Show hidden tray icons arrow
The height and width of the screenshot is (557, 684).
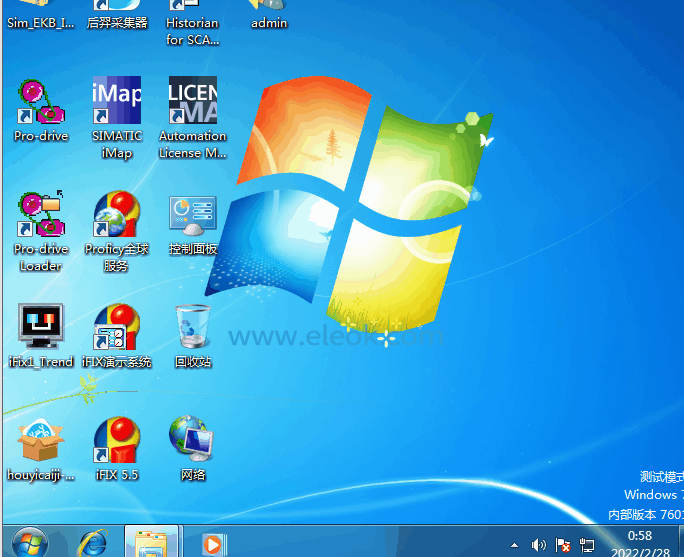click(x=515, y=545)
